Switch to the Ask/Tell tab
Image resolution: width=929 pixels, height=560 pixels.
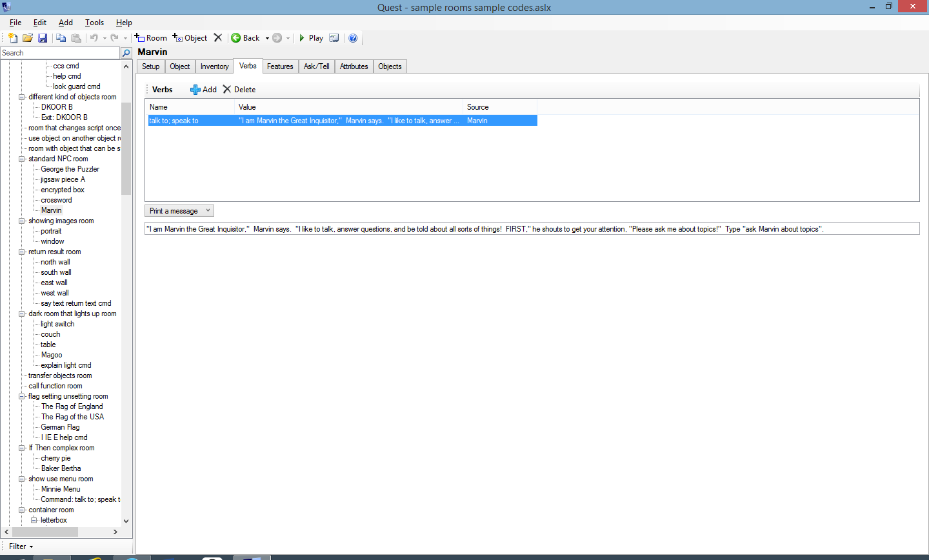[x=316, y=66]
